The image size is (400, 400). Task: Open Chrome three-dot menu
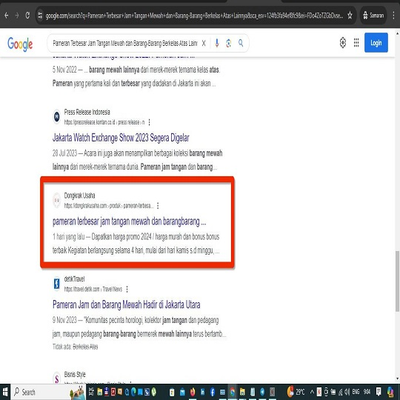tap(394, 15)
